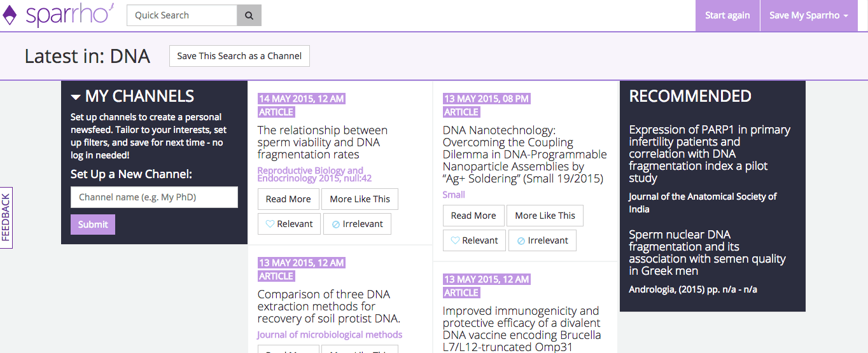
Task: Find More Like This for DNA Nanotechnology
Action: pyautogui.click(x=545, y=216)
